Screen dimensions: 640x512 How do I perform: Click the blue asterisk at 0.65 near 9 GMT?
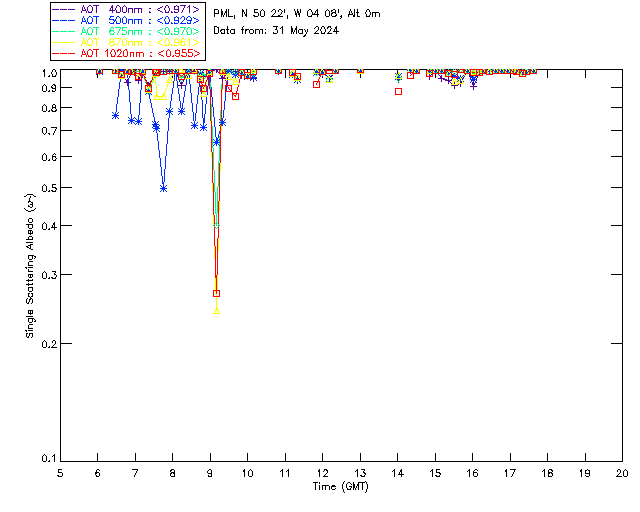point(217,142)
